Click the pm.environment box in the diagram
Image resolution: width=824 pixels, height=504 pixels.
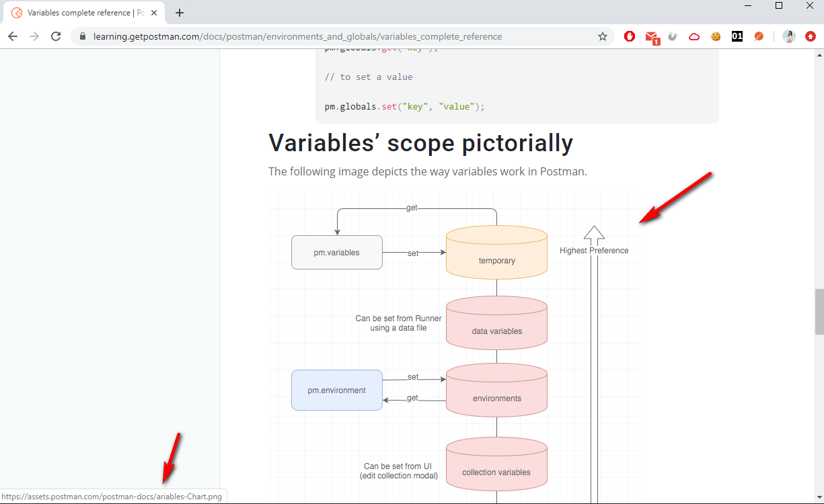point(336,390)
